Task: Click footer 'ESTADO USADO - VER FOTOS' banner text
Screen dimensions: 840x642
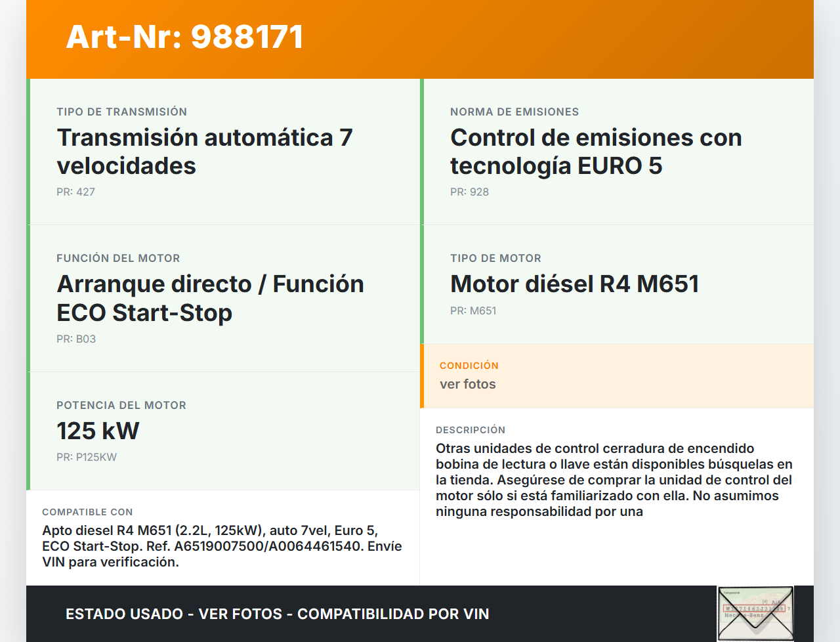Action: pos(278,614)
